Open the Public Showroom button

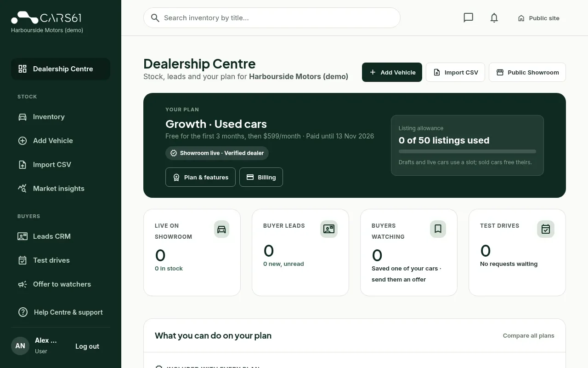pos(527,72)
